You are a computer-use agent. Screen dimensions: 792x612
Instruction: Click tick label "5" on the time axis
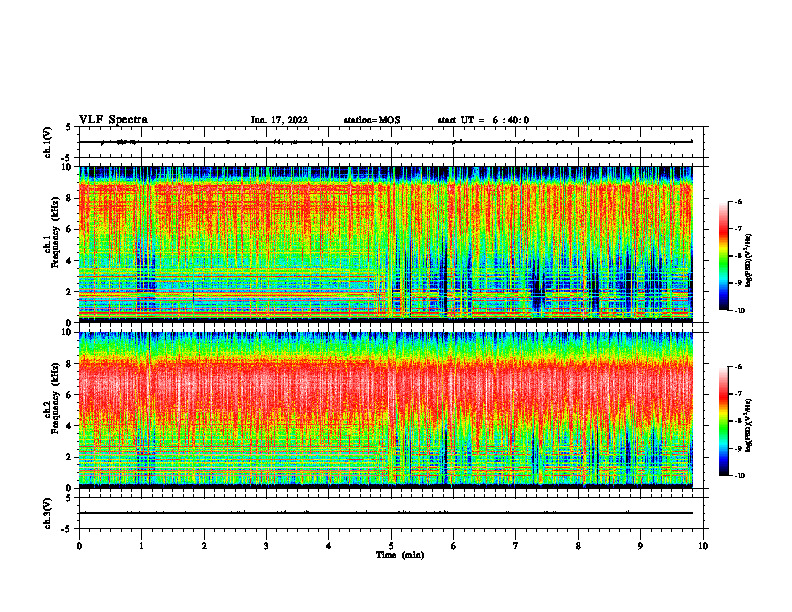[x=391, y=546]
